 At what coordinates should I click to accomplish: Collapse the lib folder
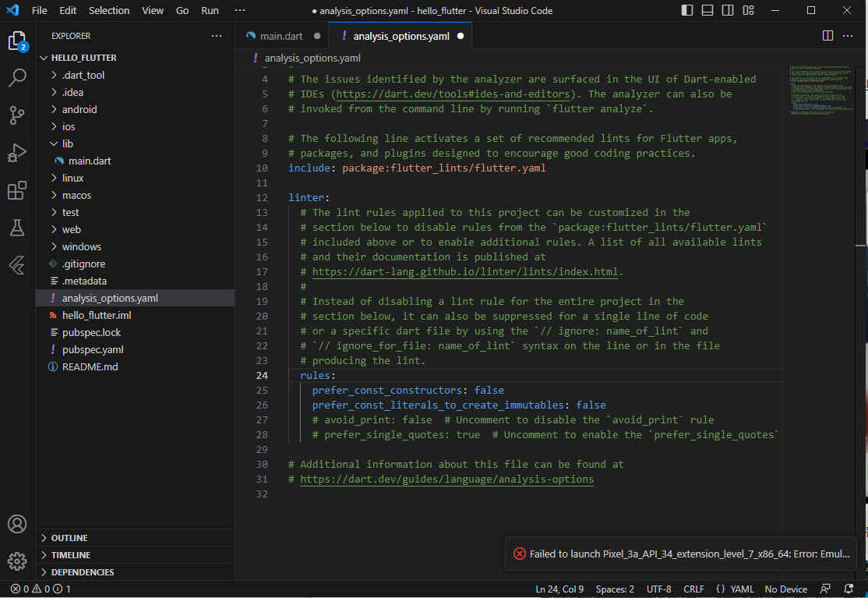[x=54, y=144]
